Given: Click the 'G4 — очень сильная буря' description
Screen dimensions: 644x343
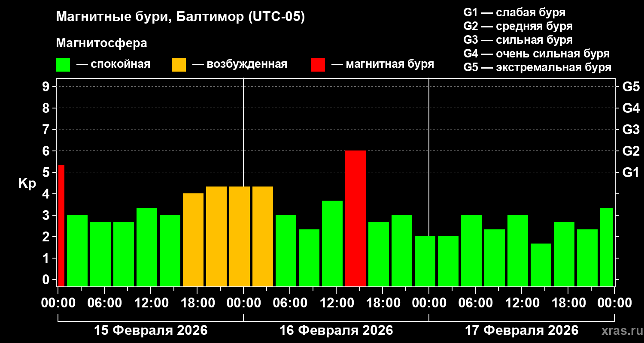Looking at the screenshot, I should (x=536, y=54).
